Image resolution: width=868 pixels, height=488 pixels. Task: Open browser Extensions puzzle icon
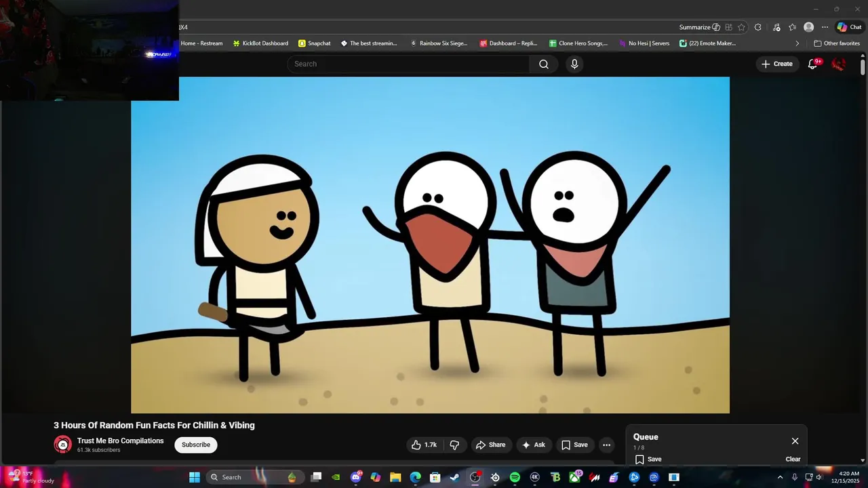point(758,27)
